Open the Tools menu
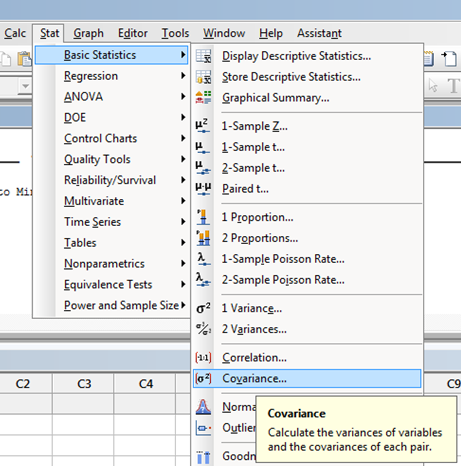This screenshot has width=461, height=466. (x=175, y=33)
